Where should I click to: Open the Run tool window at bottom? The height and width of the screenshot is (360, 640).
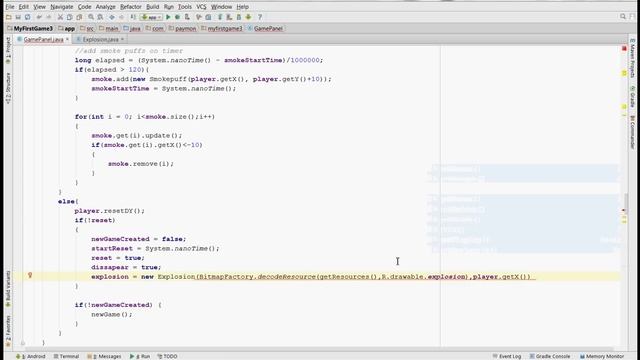point(140,356)
